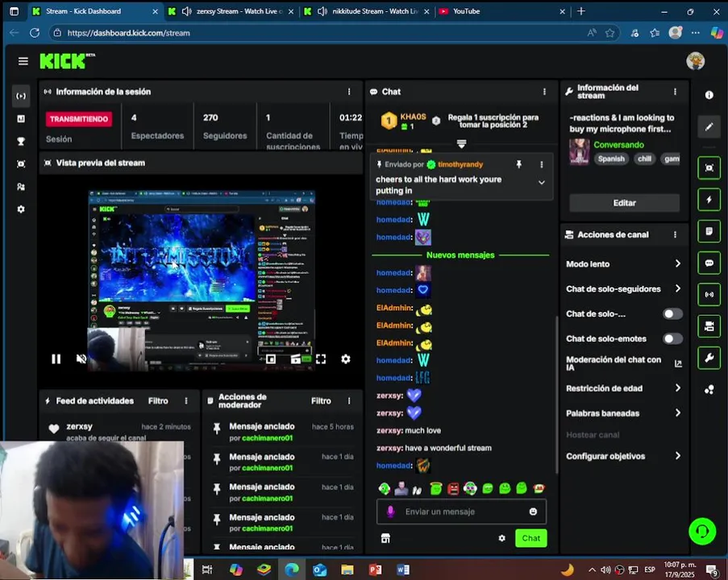The width and height of the screenshot is (728, 580).
Task: Unpin the message from timothyrandy
Action: click(x=519, y=164)
